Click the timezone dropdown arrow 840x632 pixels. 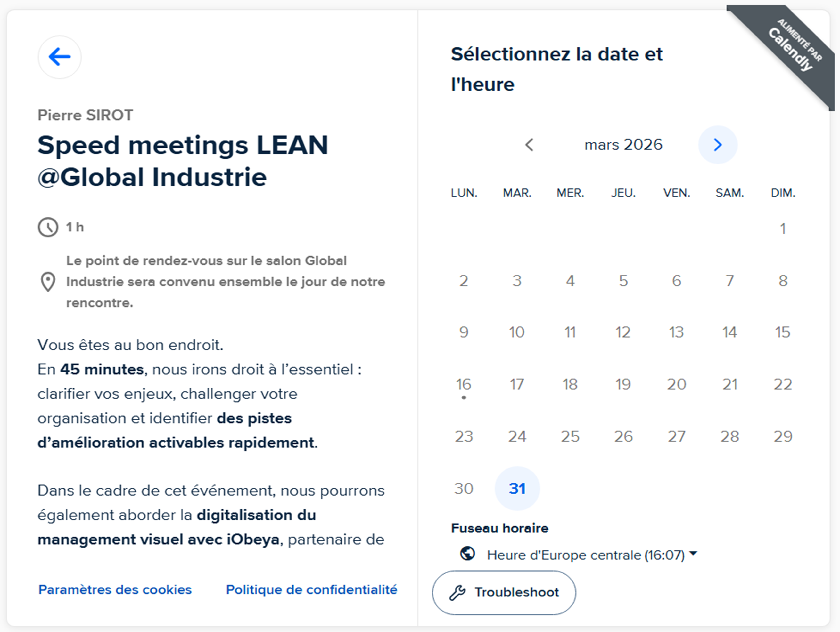(693, 553)
